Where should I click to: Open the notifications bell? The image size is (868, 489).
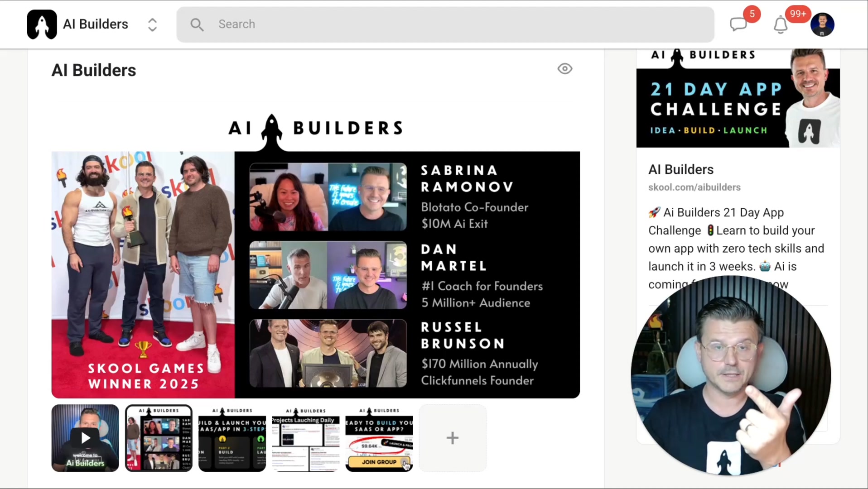[781, 24]
